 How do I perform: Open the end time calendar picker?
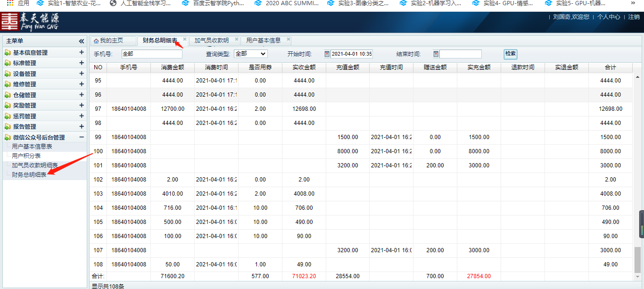click(x=436, y=54)
